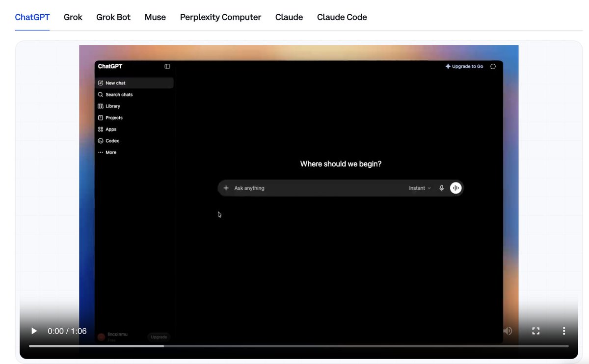Click the microphone dictation icon
589x364 pixels.
tap(442, 188)
